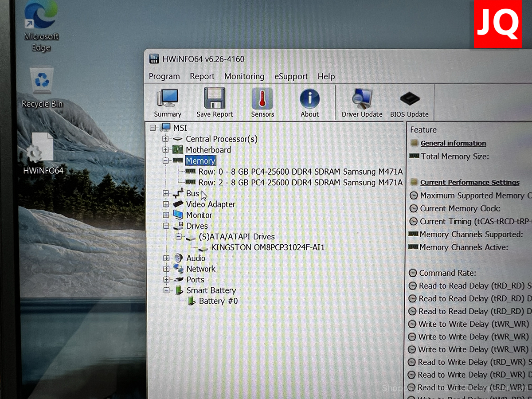Screen dimensions: 532x399
Task: Select the Battery #0 entry
Action: click(x=218, y=301)
